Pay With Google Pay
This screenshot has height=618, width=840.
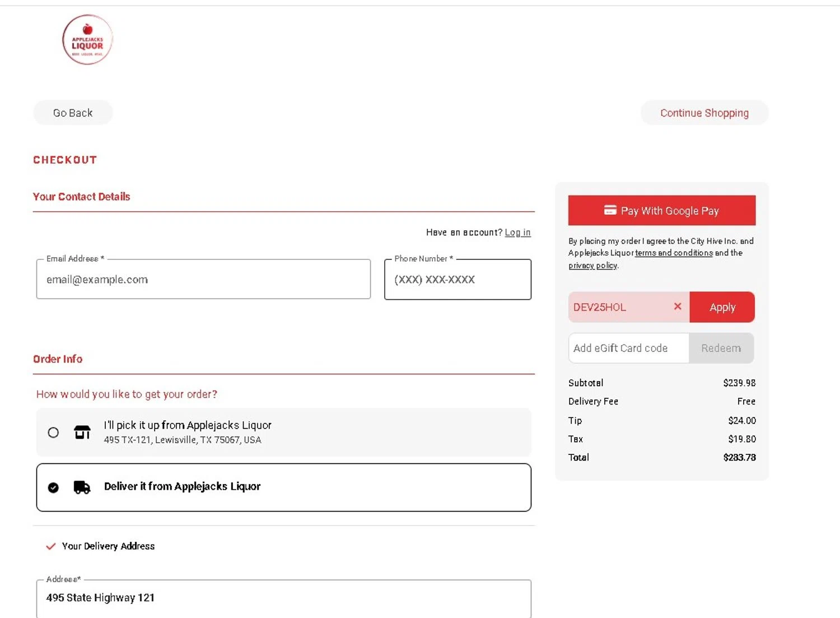point(662,210)
